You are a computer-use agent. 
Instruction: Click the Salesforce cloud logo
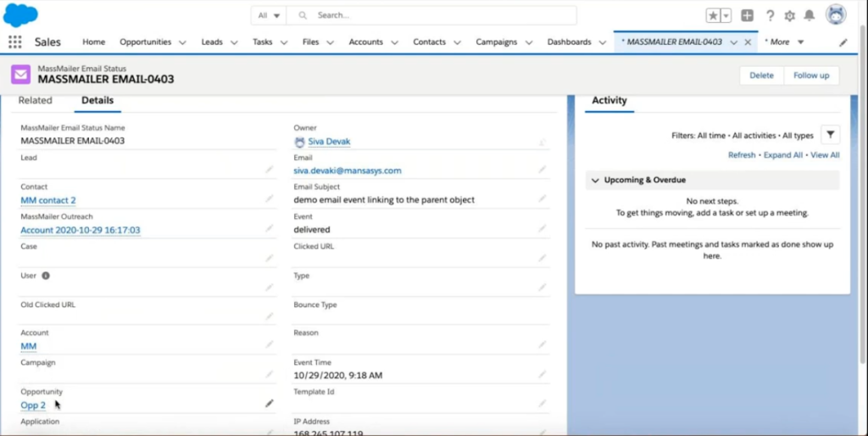tap(20, 15)
